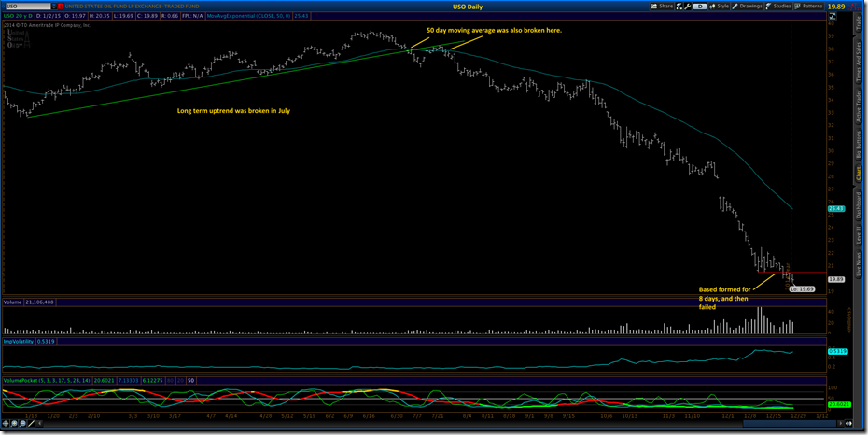Click the ImpVolatility study label
Viewport: 868px width, 435px height.
(19, 342)
